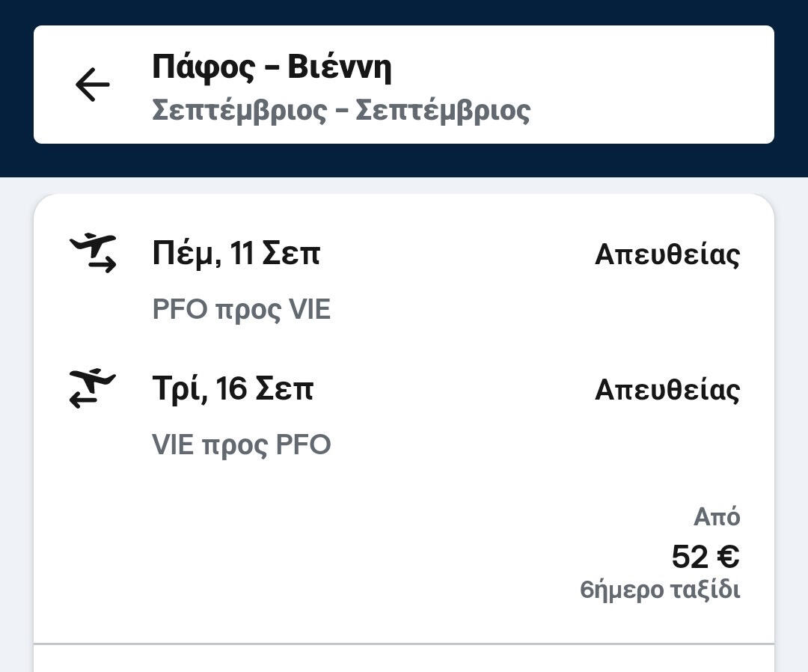Click the Βιέννη destination name in header
This screenshot has height=672, width=808.
pos(340,67)
